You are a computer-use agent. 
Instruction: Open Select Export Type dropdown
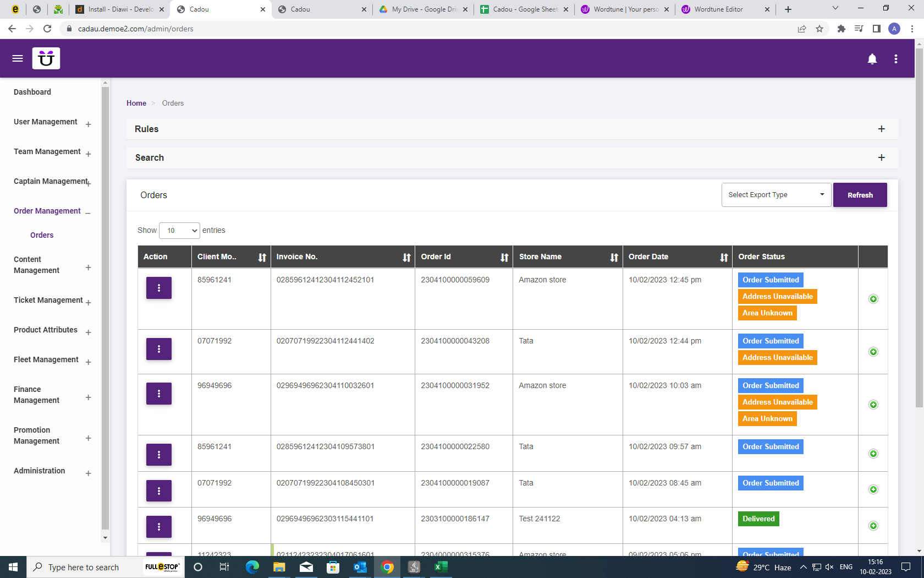[776, 195]
